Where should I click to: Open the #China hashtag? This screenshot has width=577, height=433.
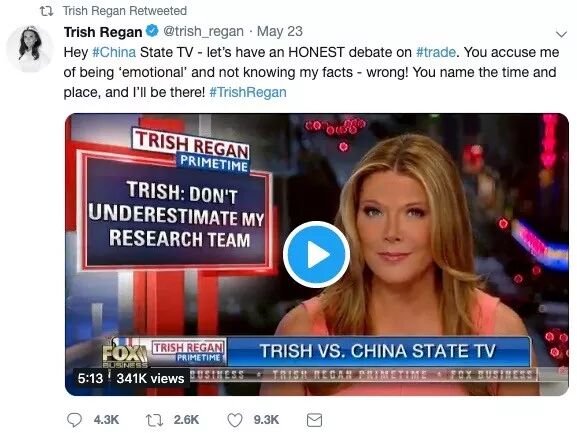click(114, 52)
